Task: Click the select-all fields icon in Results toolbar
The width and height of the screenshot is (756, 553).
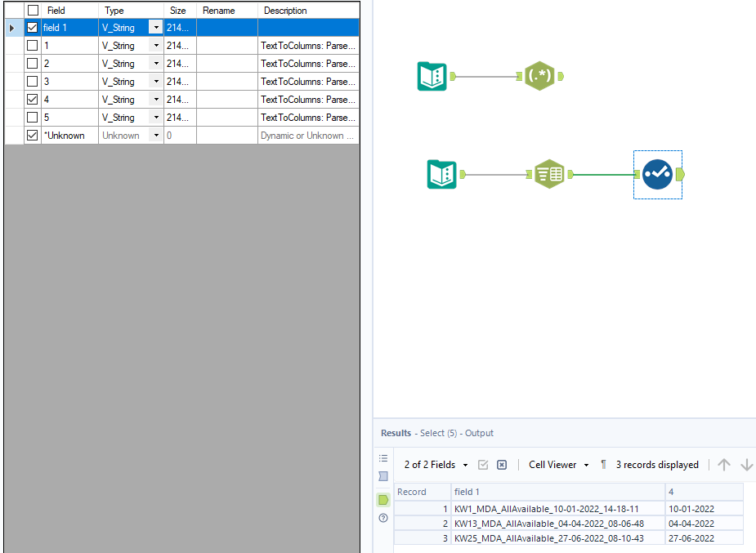Action: [x=483, y=464]
